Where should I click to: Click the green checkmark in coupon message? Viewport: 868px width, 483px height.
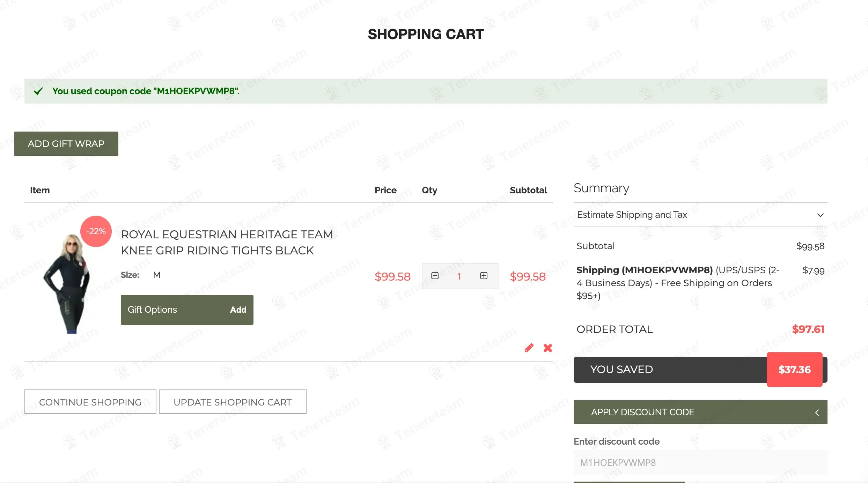38,91
